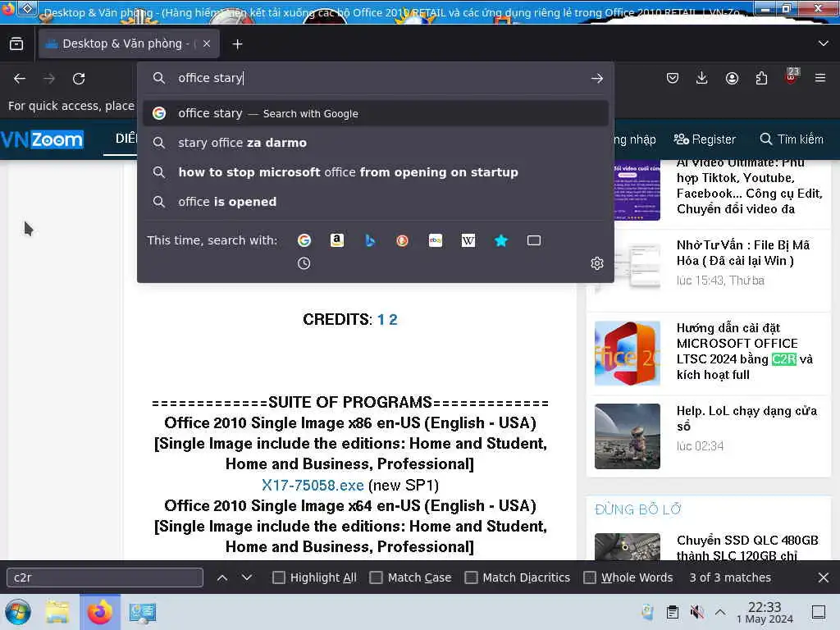This screenshot has height=630, width=840.
Task: Open Office LTSC 2024 install guide thread
Action: (x=744, y=351)
